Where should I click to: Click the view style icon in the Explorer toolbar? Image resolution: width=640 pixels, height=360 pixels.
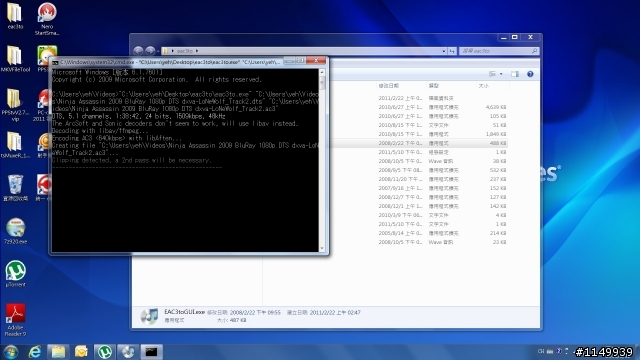(x=492, y=74)
